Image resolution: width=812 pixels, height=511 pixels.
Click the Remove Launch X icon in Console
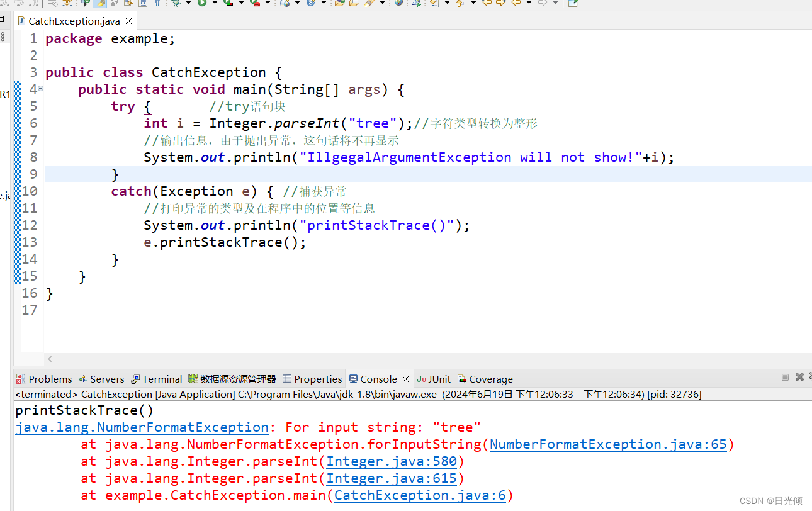tap(799, 377)
